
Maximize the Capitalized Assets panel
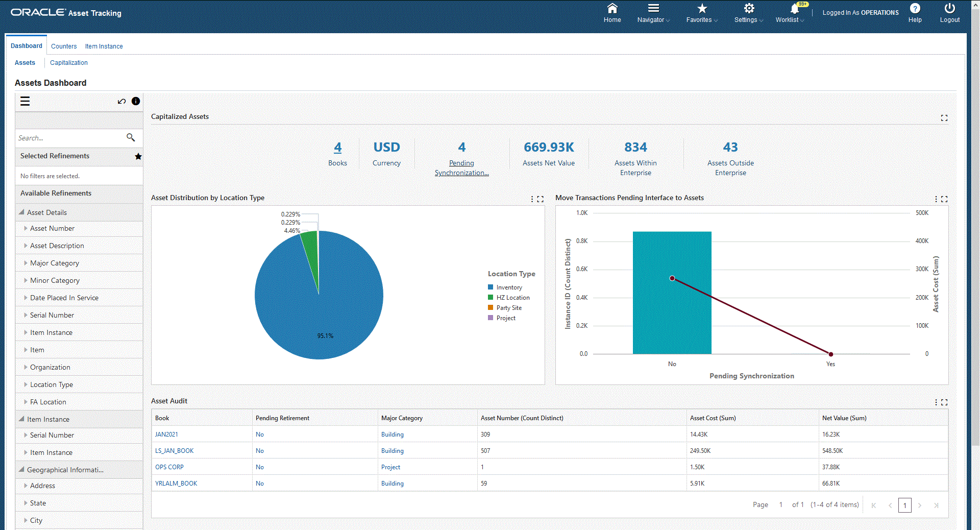pyautogui.click(x=943, y=117)
